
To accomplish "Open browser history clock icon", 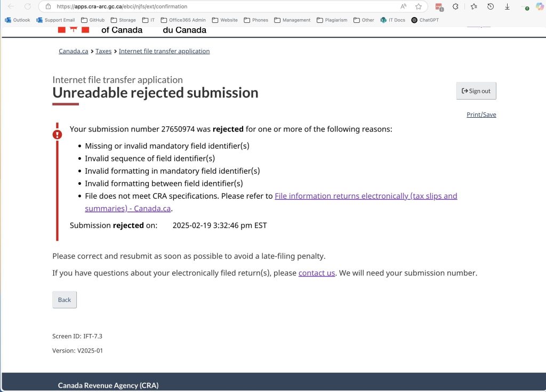I will click(x=491, y=6).
